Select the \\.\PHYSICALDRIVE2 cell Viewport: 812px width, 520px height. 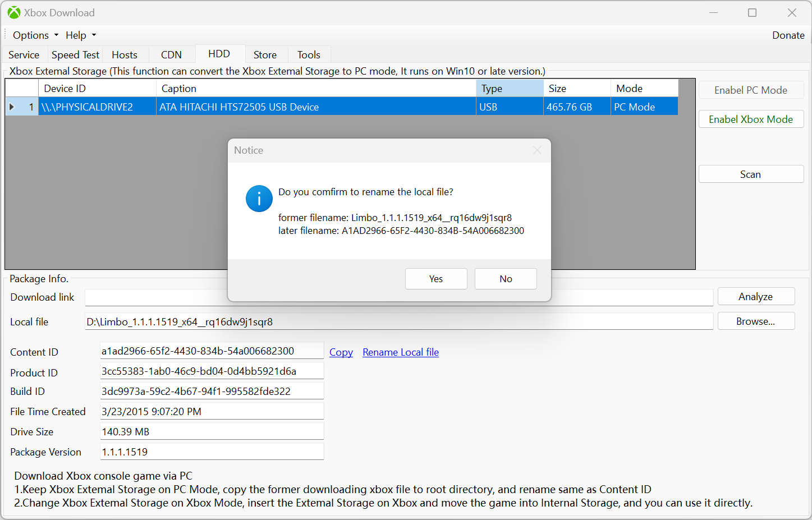[97, 107]
